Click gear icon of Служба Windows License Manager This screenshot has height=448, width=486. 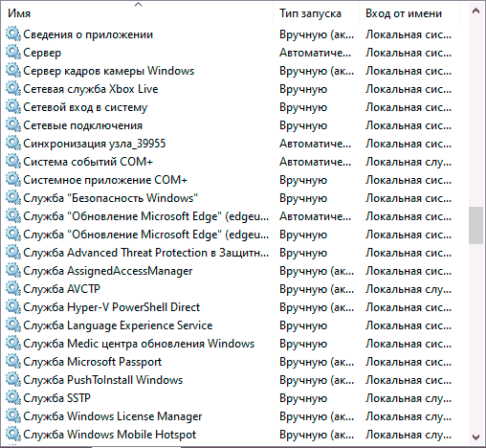pos(13,416)
